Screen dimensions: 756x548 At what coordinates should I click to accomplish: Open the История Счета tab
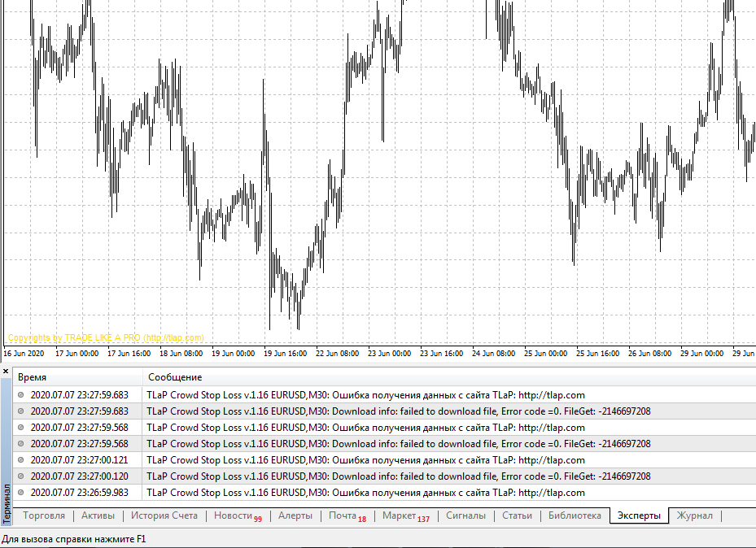164,515
